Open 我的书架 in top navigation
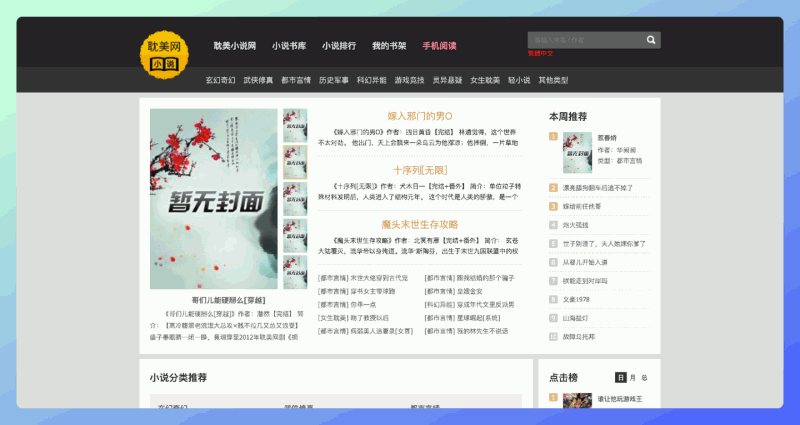 [x=389, y=46]
